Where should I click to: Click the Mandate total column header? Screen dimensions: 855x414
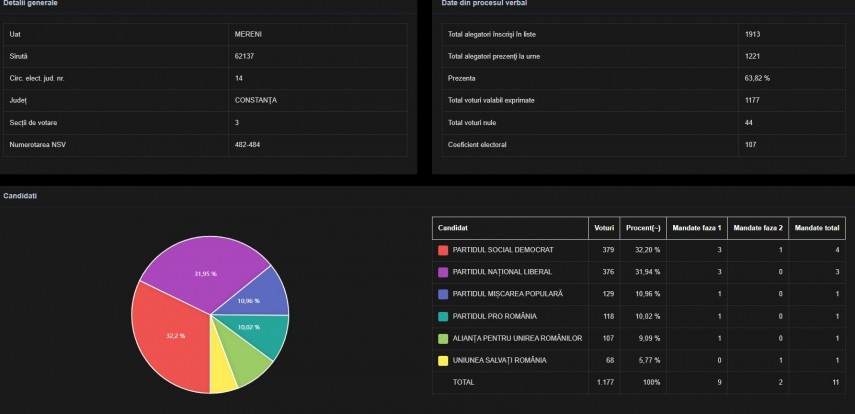[x=817, y=228]
